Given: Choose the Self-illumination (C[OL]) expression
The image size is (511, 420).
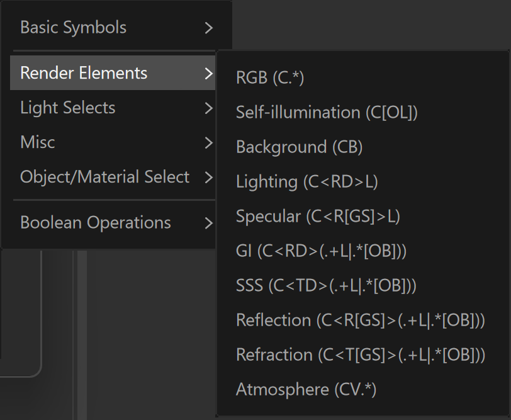Looking at the screenshot, I should 363,112.
